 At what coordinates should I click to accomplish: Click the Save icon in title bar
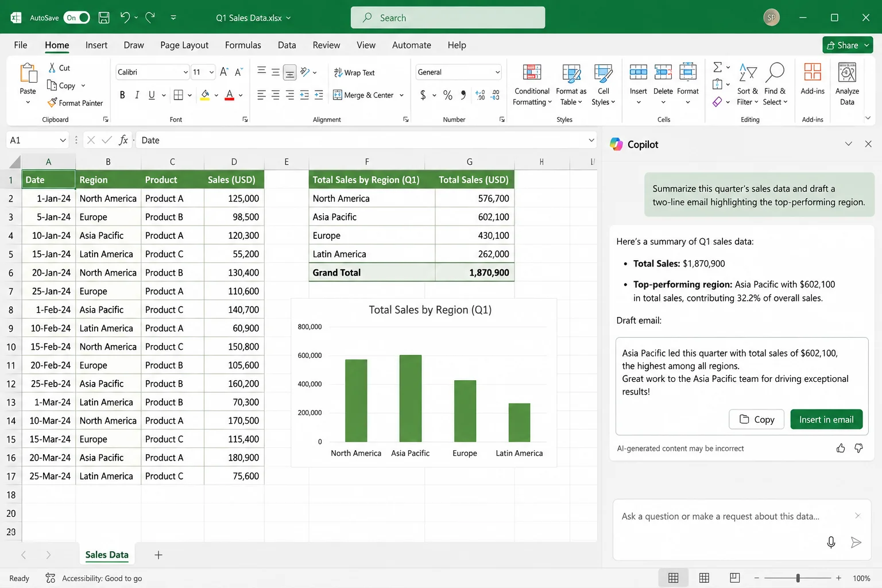[x=104, y=18]
